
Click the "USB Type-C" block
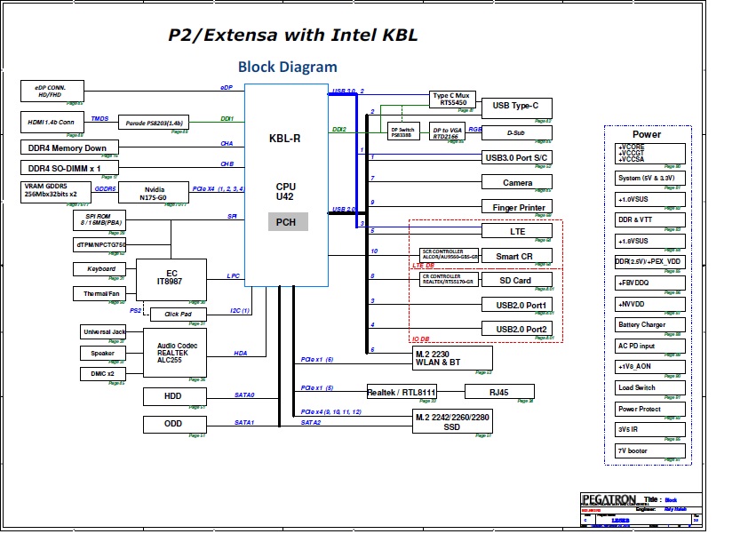coord(517,108)
